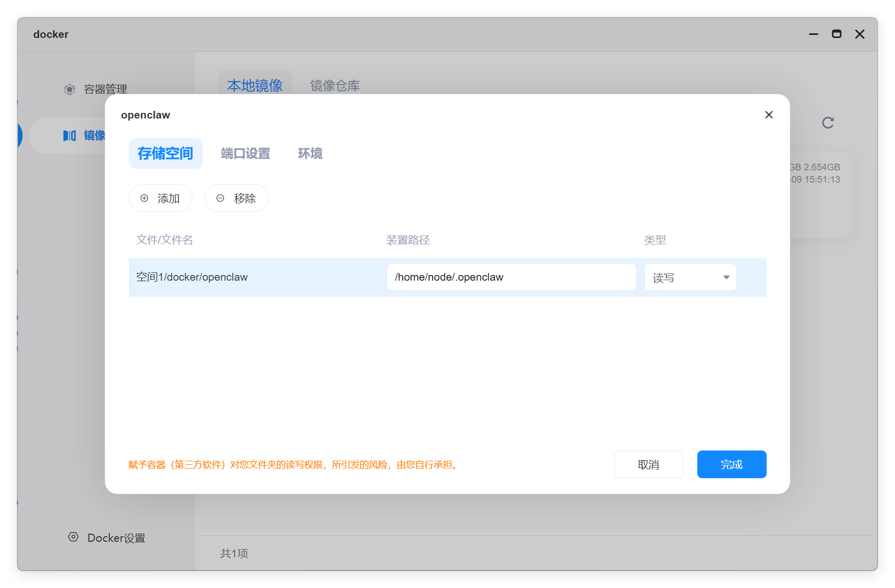
Task: Select the 存储空间 tab
Action: click(x=165, y=153)
